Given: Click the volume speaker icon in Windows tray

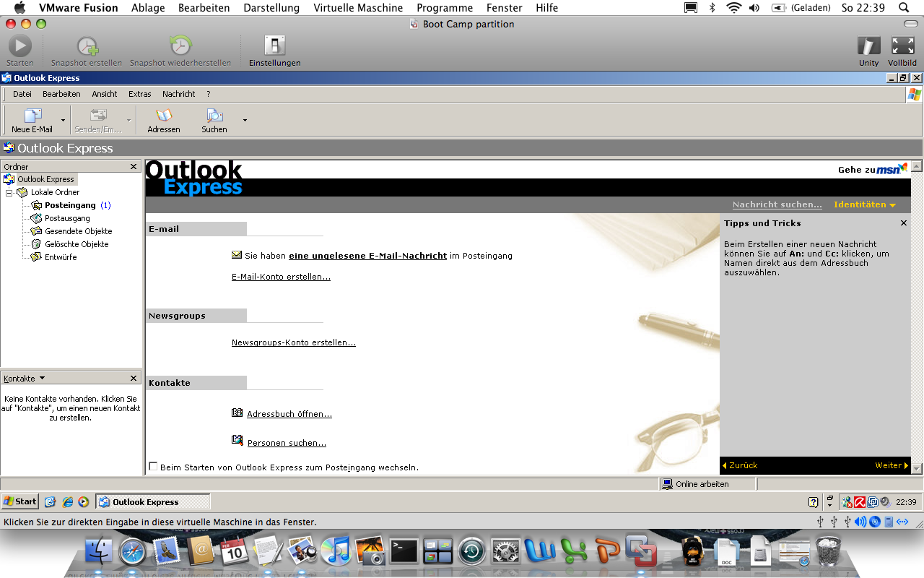Looking at the screenshot, I should (x=884, y=501).
